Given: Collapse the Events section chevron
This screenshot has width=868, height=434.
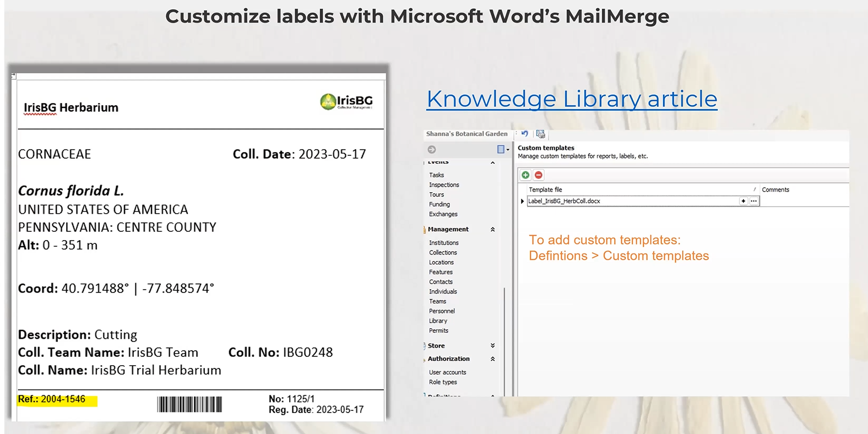Looking at the screenshot, I should (x=492, y=162).
